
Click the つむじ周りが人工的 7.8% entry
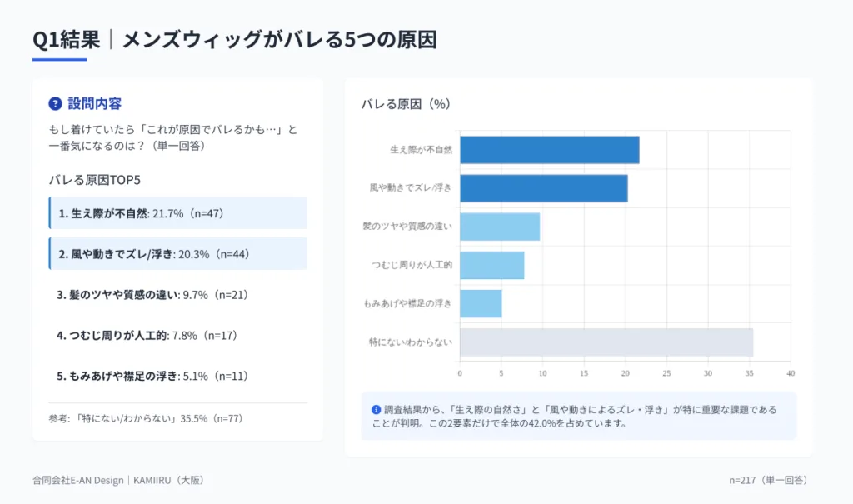(x=147, y=336)
